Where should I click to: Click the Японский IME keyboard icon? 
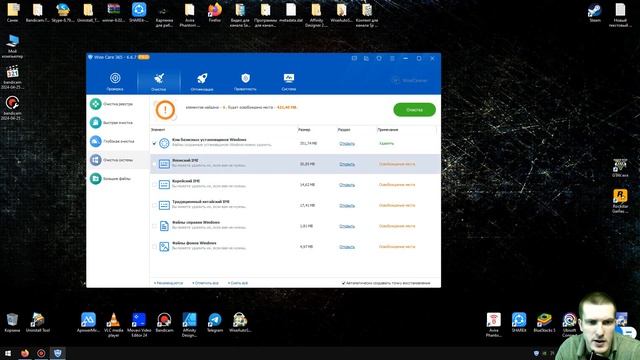[x=164, y=164]
